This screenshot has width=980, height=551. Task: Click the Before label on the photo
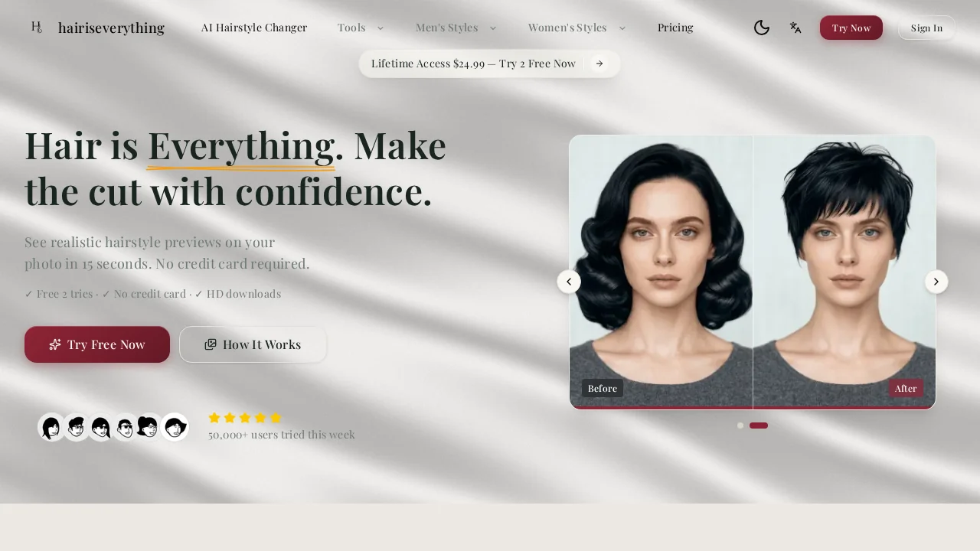[603, 388]
